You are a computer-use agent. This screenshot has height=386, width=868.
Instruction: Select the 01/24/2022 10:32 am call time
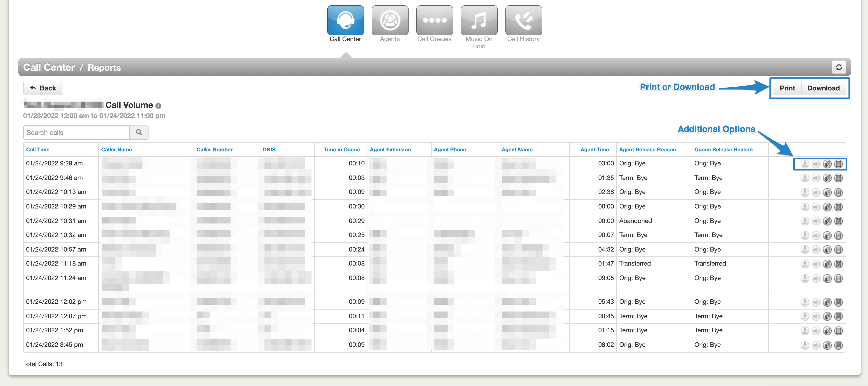point(56,235)
